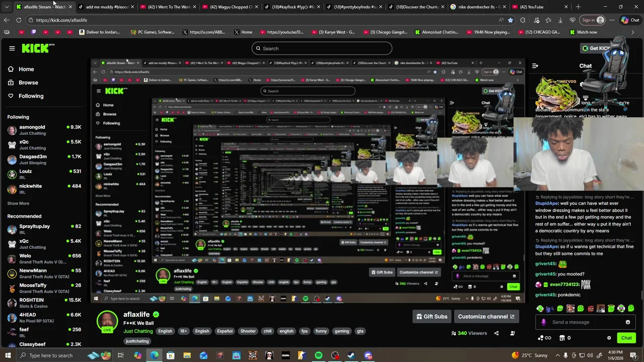Open File Explorer from the taskbar

point(187,355)
